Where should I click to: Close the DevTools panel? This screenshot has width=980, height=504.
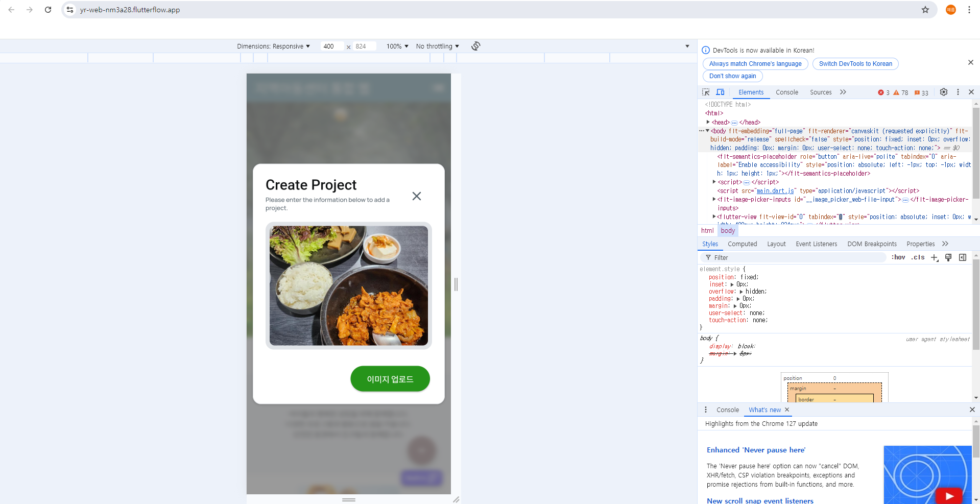[971, 92]
